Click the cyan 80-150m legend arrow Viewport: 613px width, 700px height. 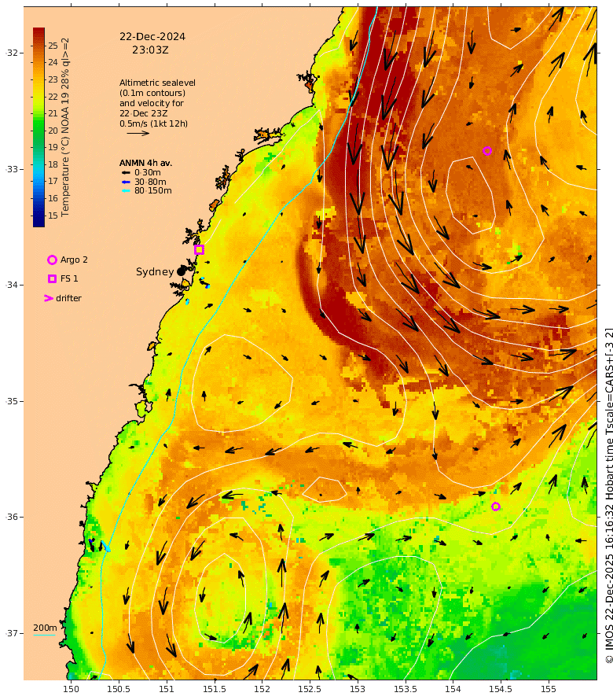coord(126,190)
